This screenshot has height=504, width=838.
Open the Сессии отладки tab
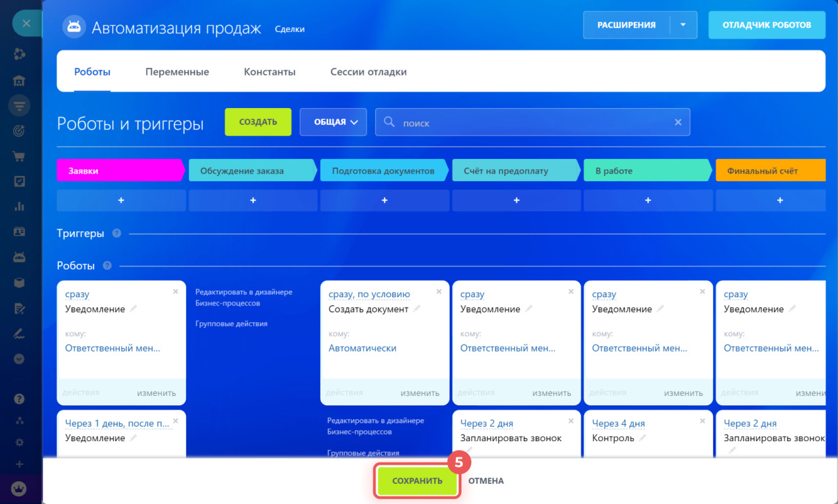tap(368, 72)
